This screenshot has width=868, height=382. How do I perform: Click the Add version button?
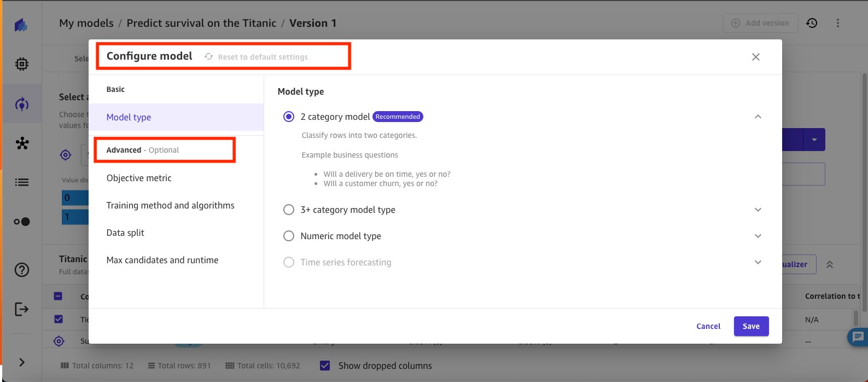[761, 23]
